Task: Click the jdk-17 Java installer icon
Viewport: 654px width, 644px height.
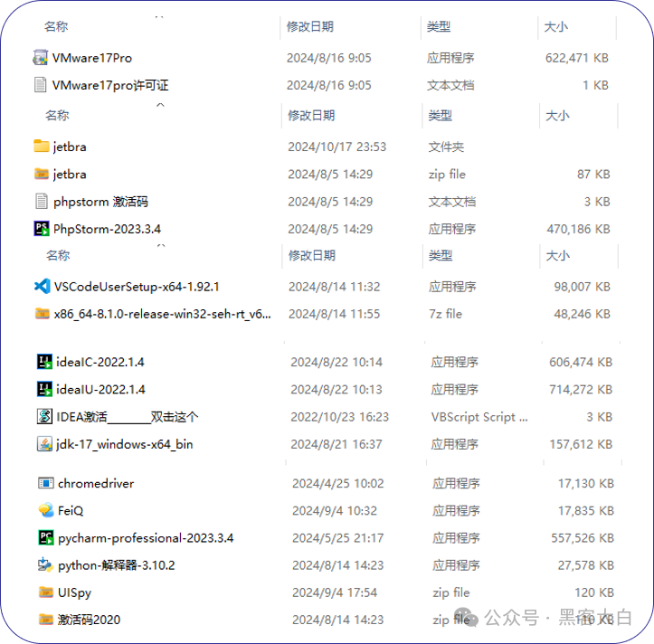Action: click(44, 444)
